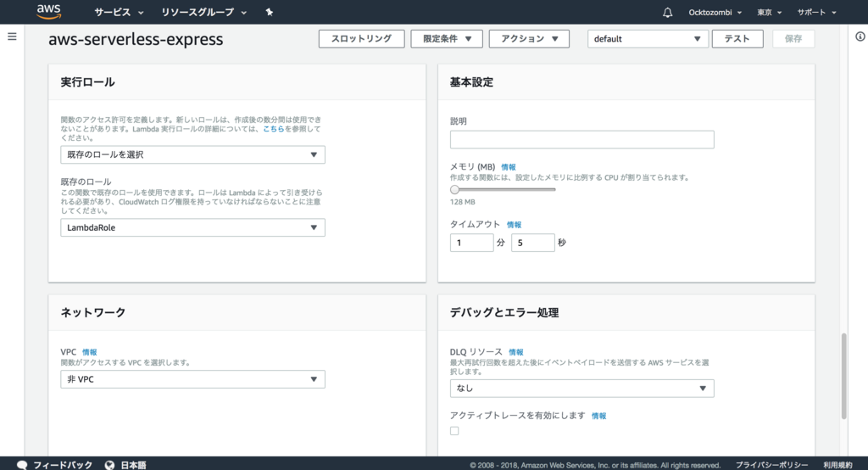The height and width of the screenshot is (470, 868).
Task: Open the DLQ リソース なし dropdown
Action: (581, 389)
